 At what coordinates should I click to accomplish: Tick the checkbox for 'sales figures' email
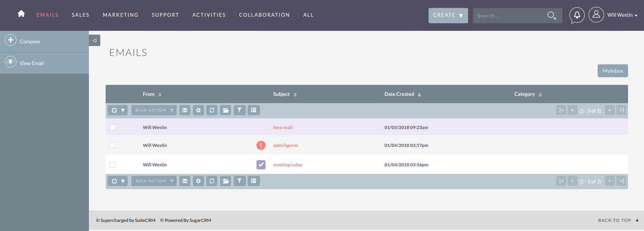point(112,145)
